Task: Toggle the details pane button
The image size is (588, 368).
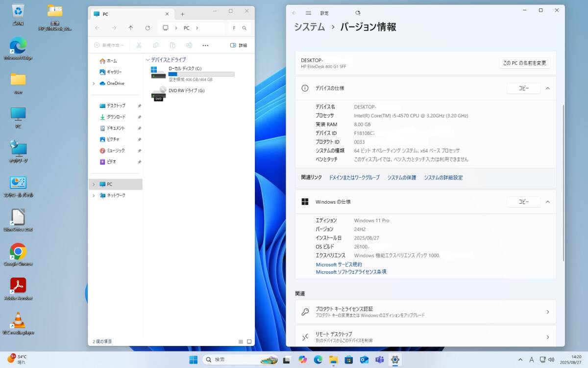Action: click(239, 45)
